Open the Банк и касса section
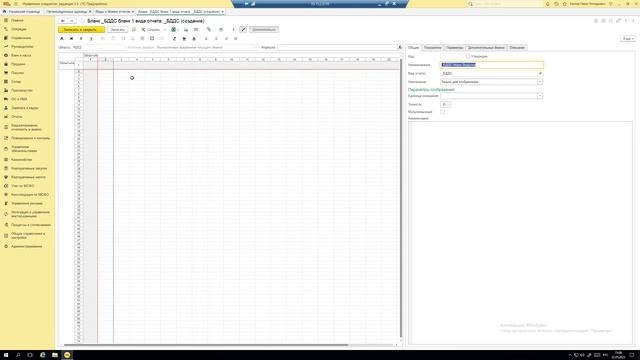The height and width of the screenshot is (360, 640). coord(21,55)
